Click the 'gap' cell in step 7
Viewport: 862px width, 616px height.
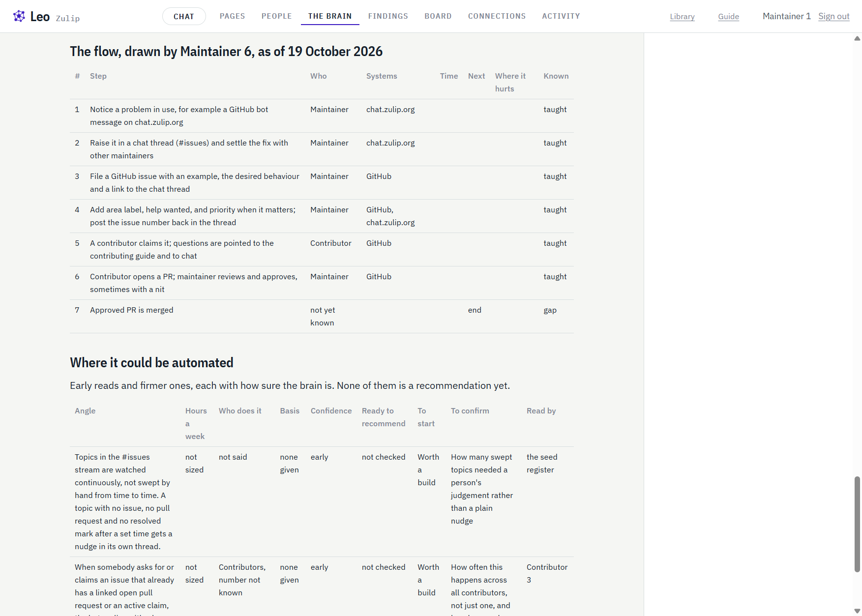(550, 310)
